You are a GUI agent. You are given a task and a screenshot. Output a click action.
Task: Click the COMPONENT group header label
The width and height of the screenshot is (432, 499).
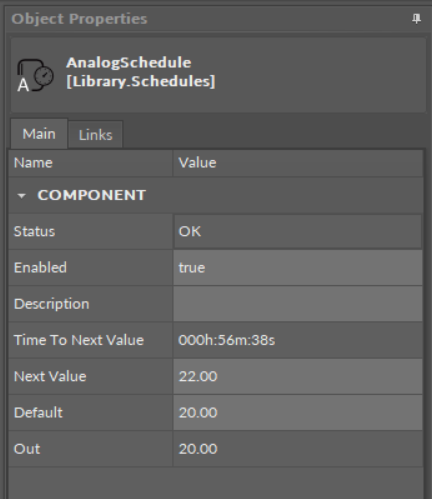(x=92, y=195)
